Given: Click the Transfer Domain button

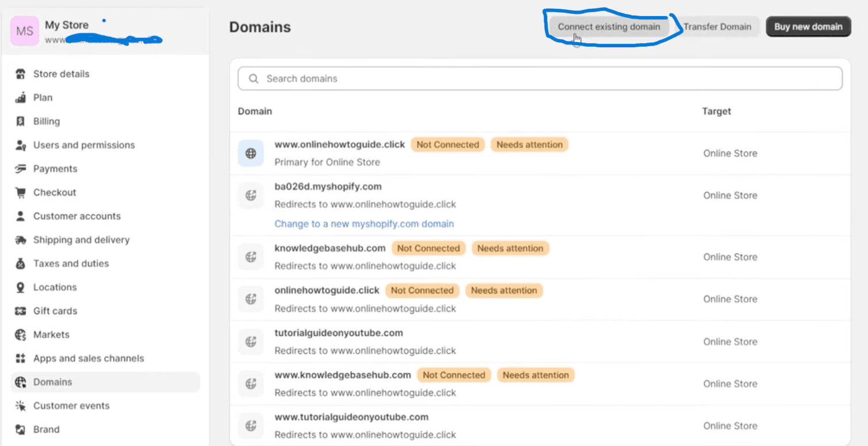Looking at the screenshot, I should pyautogui.click(x=717, y=26).
